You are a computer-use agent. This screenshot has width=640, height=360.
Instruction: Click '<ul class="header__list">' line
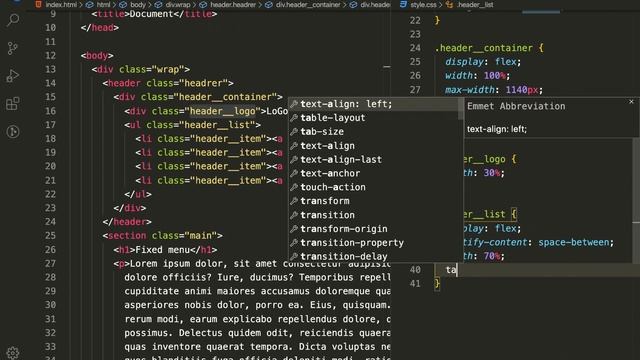point(192,125)
